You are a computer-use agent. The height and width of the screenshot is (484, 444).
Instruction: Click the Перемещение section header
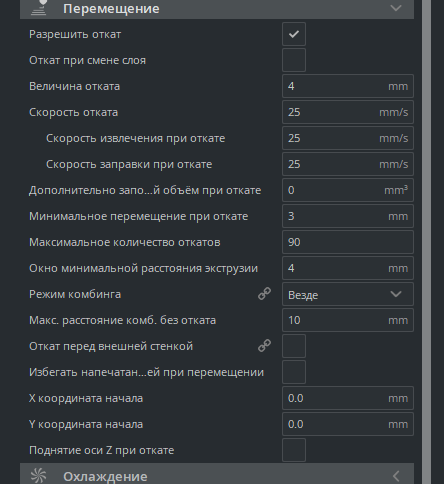[x=217, y=9]
